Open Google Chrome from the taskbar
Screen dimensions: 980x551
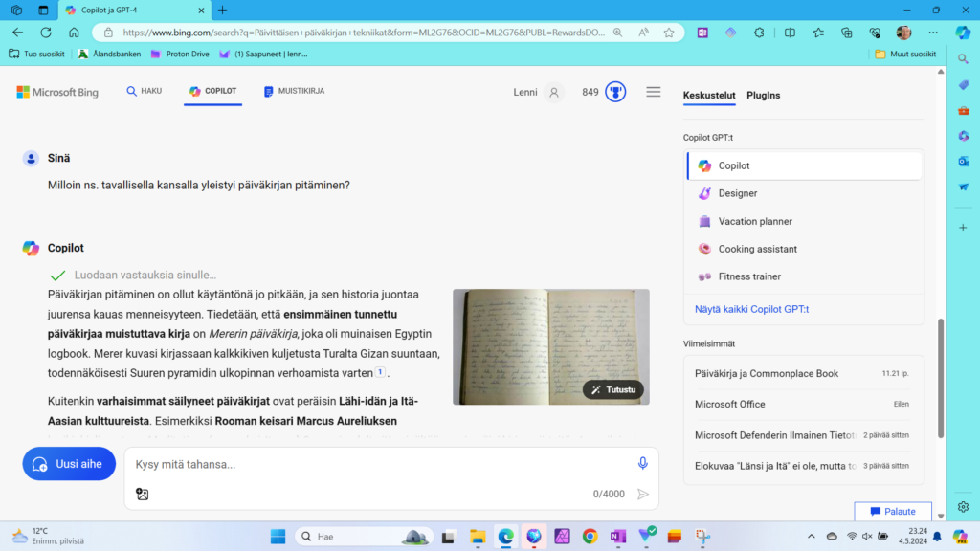[x=590, y=536]
